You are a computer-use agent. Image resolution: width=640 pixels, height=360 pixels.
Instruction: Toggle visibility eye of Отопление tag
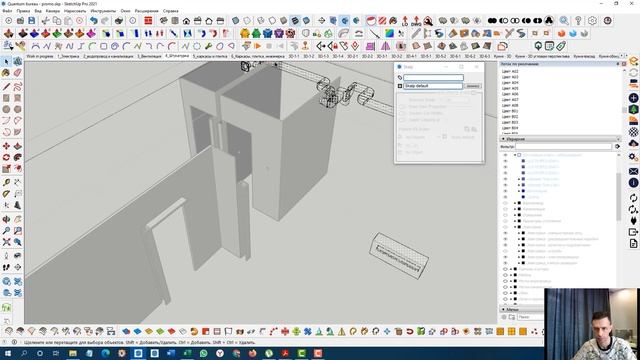pos(505,215)
